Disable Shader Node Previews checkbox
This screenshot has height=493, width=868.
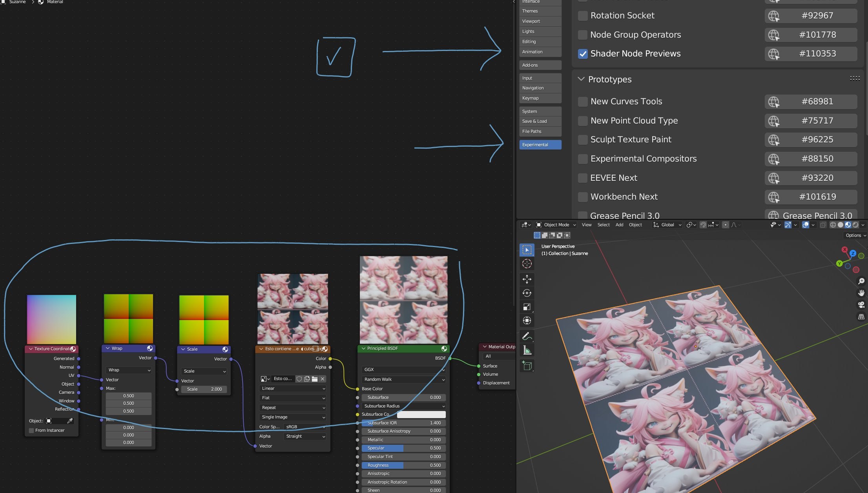coord(583,54)
